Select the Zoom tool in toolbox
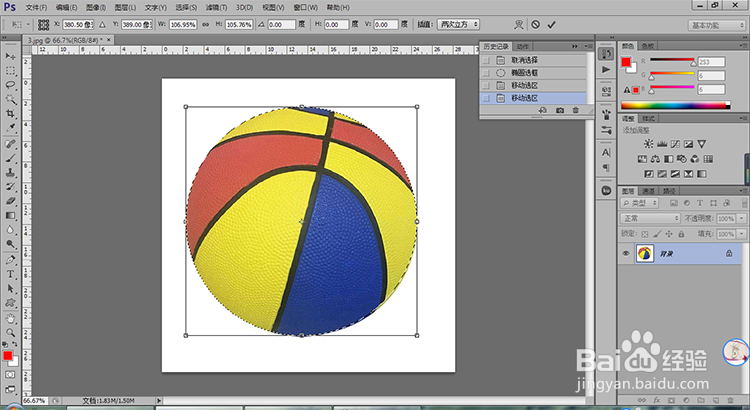The width and height of the screenshot is (750, 410). coord(10,332)
